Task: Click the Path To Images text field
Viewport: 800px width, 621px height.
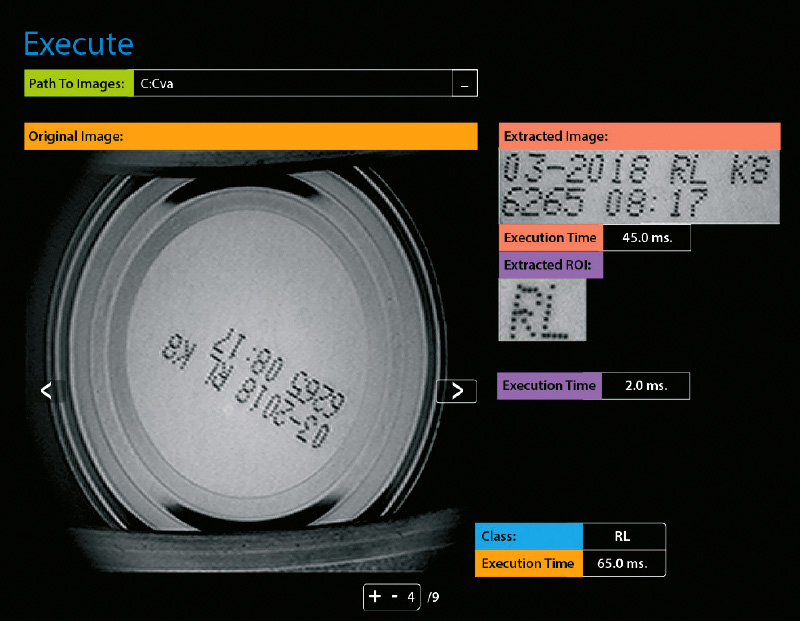Action: tap(292, 84)
